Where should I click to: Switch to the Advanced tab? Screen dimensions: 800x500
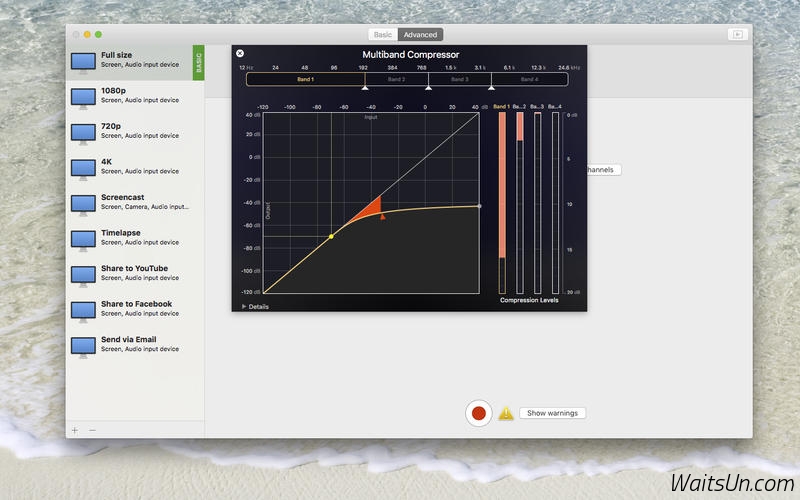coord(420,34)
